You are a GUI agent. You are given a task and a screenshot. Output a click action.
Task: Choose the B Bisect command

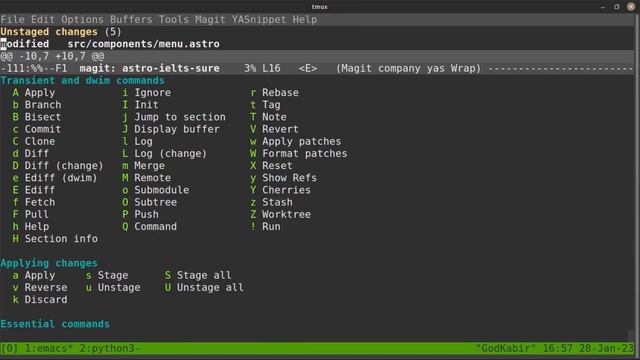(x=37, y=117)
